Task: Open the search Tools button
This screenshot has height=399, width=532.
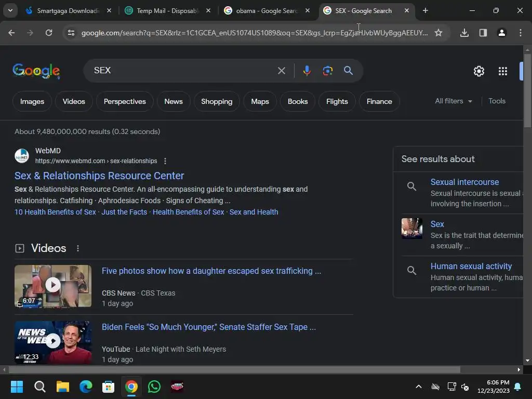Action: coord(497,101)
